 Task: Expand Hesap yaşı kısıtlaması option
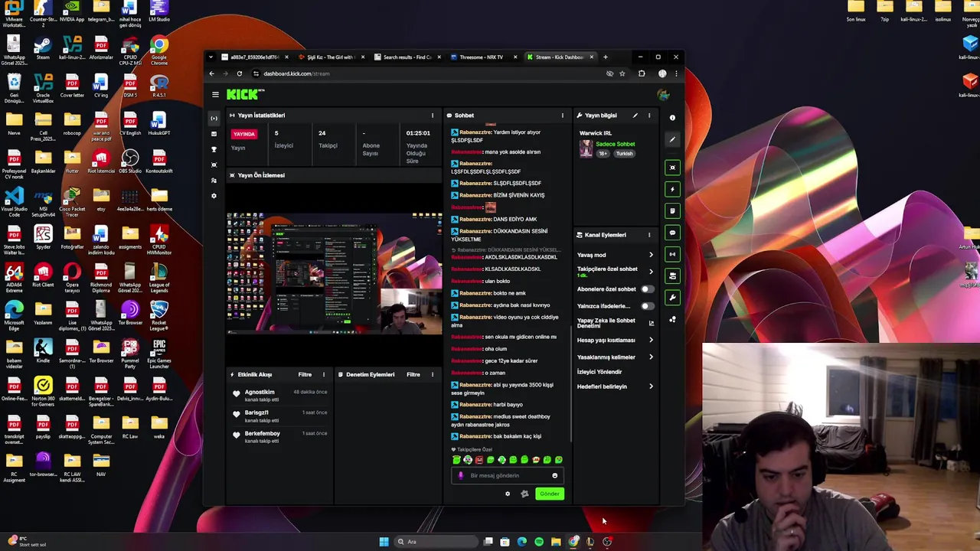(616, 340)
